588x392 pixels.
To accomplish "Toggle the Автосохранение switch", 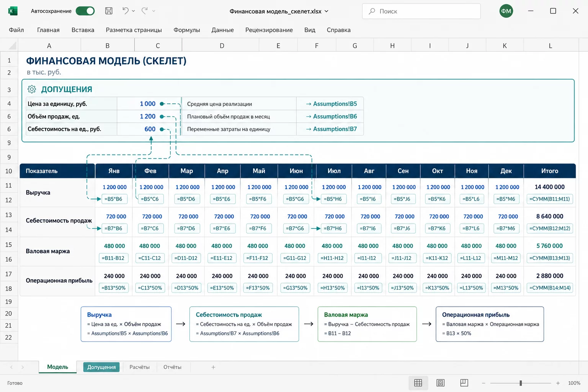I will click(85, 11).
